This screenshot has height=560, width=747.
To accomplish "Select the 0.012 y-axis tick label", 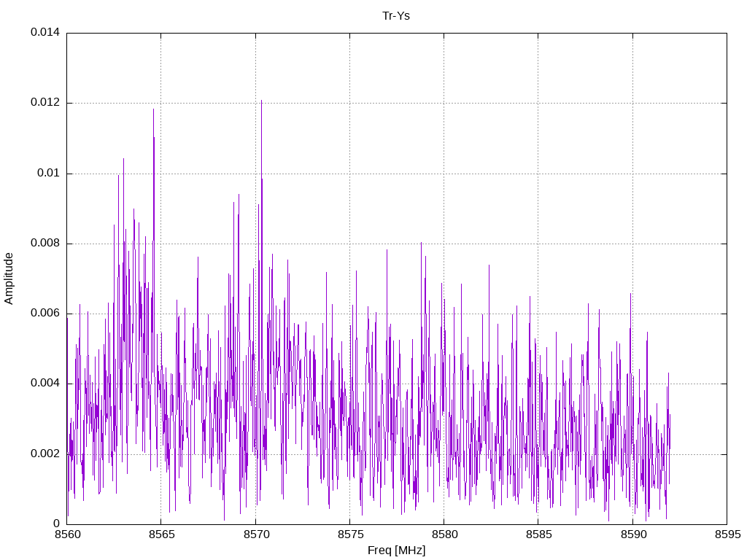I will (x=44, y=103).
